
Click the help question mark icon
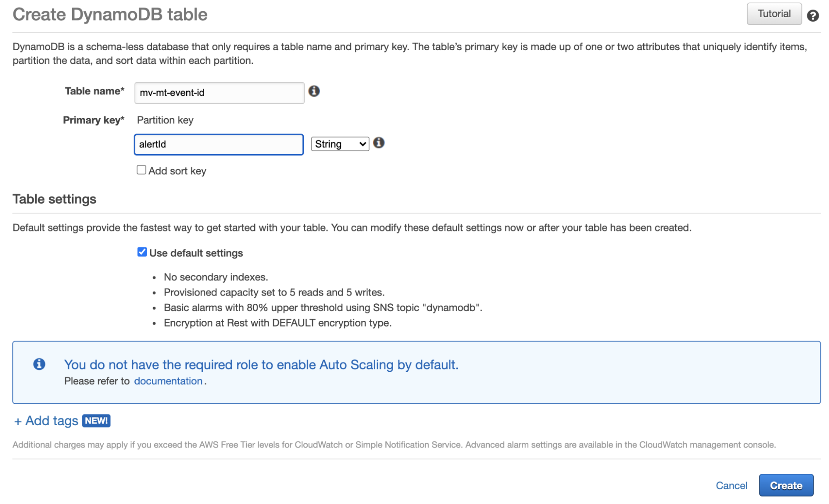pyautogui.click(x=812, y=16)
